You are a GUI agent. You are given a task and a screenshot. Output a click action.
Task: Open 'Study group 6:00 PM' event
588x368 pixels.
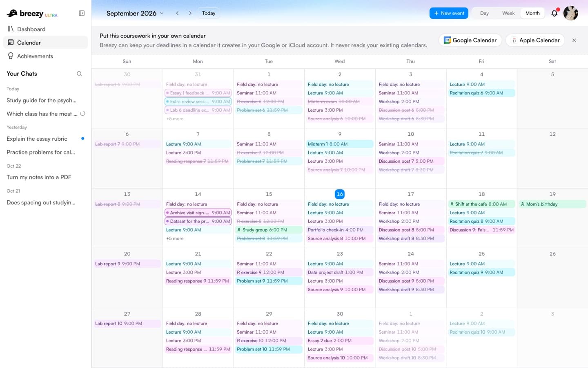[x=269, y=230]
